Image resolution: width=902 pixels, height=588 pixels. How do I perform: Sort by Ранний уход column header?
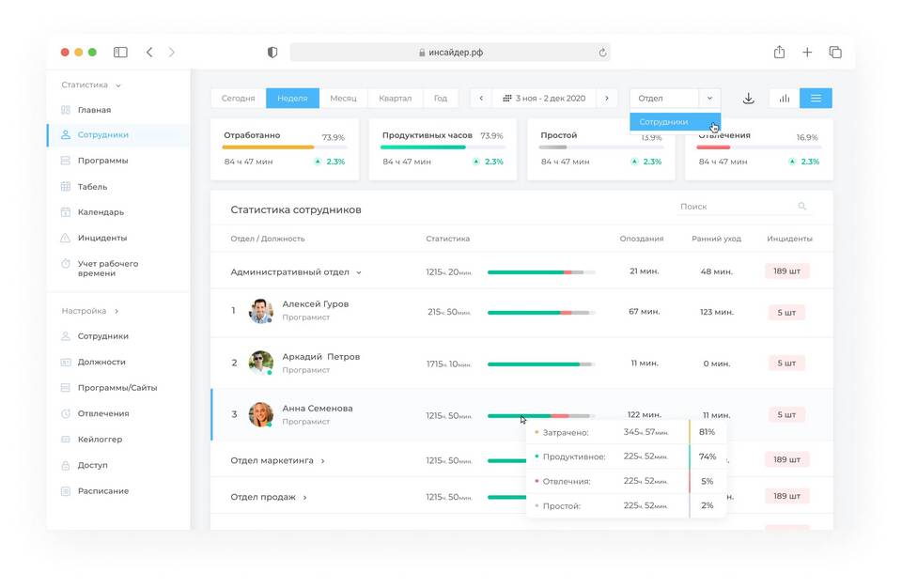716,239
